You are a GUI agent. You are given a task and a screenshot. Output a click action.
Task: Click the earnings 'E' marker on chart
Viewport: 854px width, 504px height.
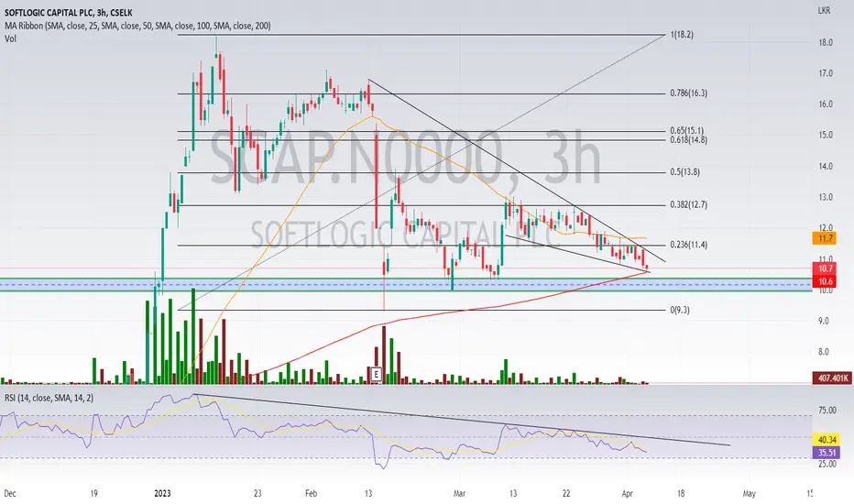(x=376, y=374)
